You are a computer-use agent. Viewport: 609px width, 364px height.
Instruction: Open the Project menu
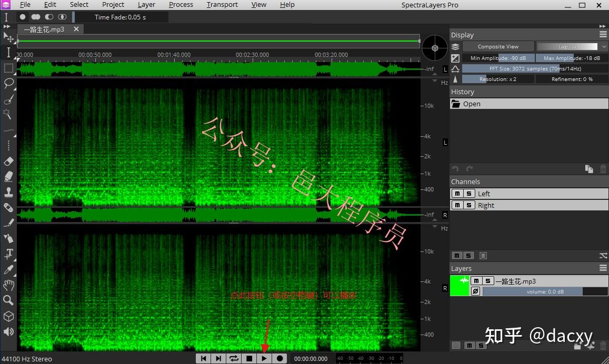coord(113,5)
